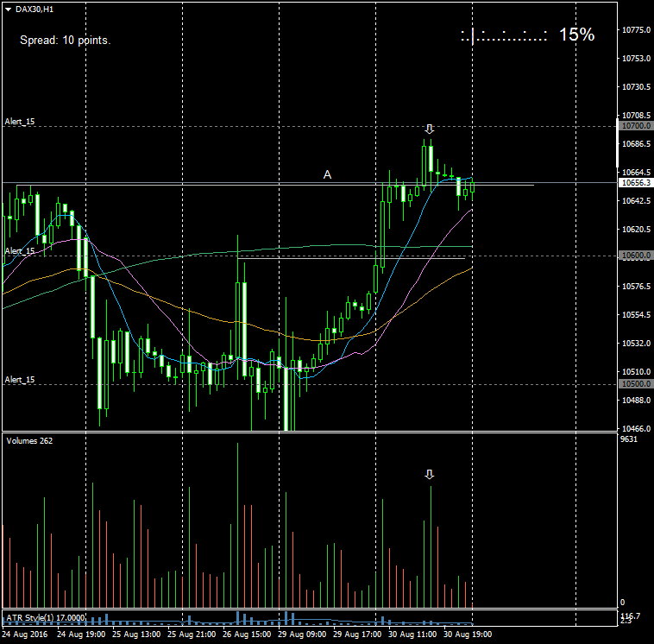Open the DAX30,H1 chart menu triangle
The width and height of the screenshot is (654, 644).
(x=8, y=8)
